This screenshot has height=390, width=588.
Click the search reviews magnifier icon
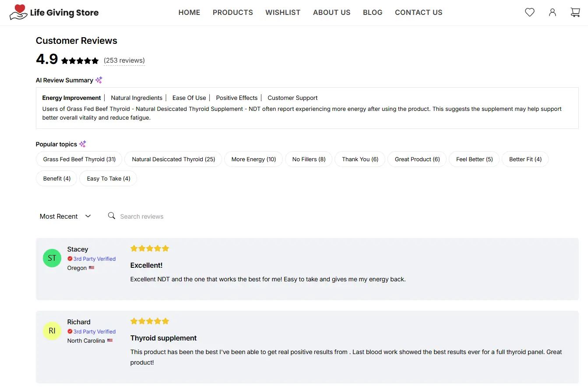coord(112,216)
